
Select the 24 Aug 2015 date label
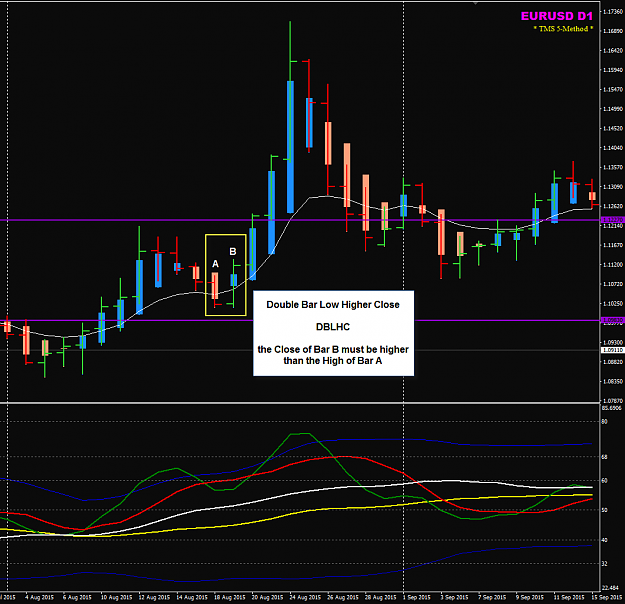[305, 597]
